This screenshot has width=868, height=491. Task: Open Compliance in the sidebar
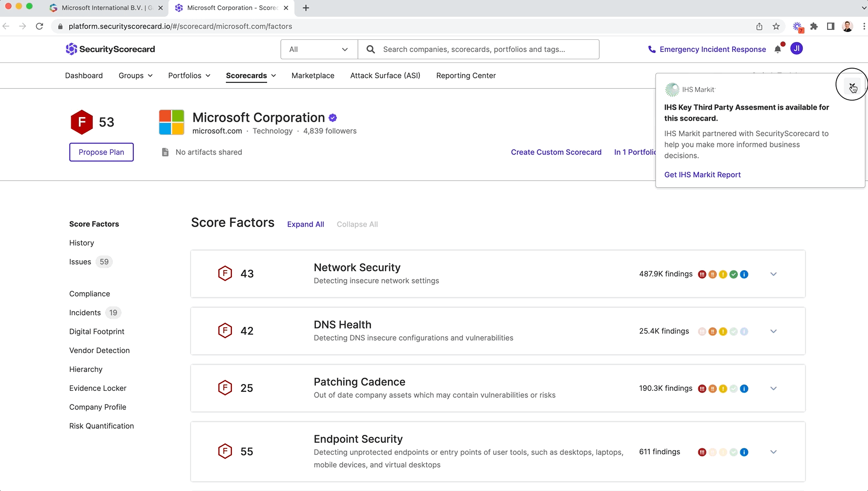point(90,294)
